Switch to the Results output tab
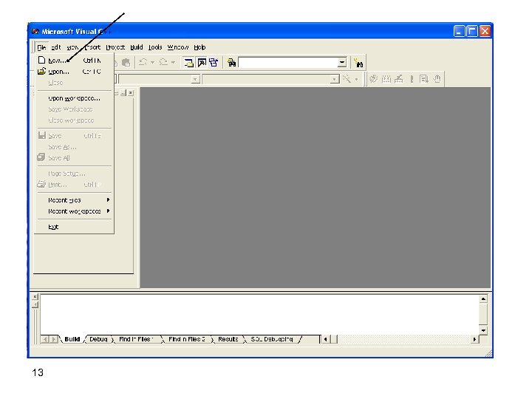Screen dimensions: 532x399 (x=228, y=339)
